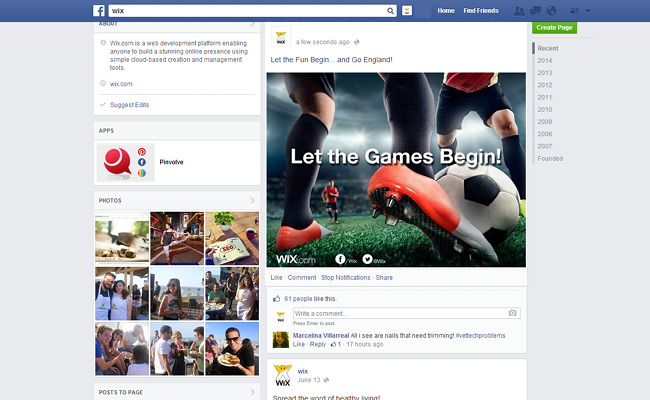
Task: Jump to 2011 in timeline
Action: point(545,97)
